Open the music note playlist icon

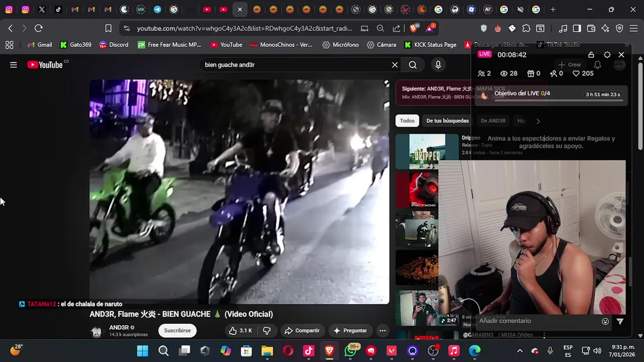point(563,28)
